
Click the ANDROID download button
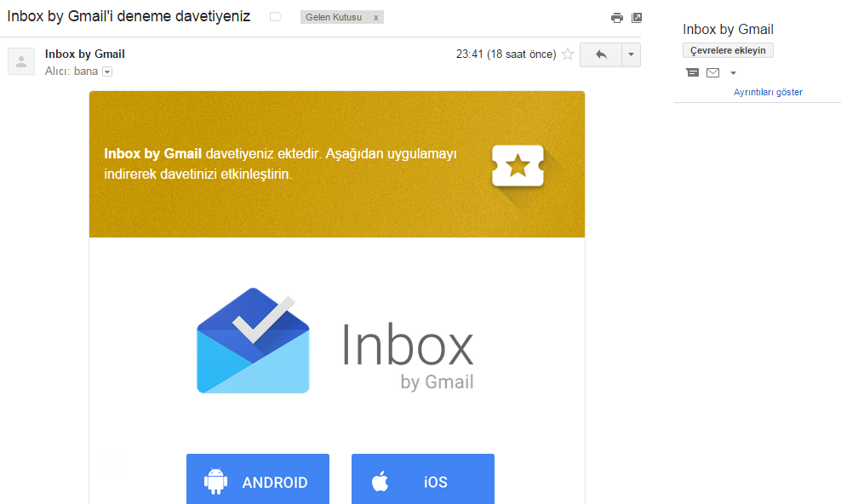click(x=258, y=481)
